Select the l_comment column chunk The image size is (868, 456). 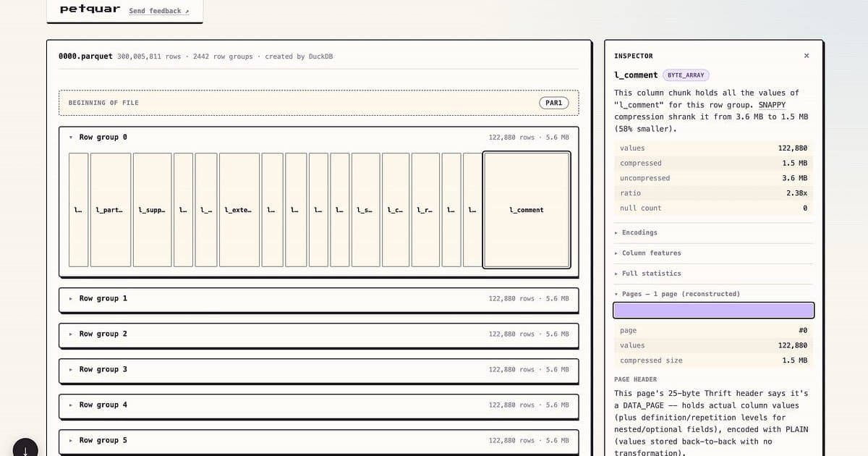tap(527, 210)
